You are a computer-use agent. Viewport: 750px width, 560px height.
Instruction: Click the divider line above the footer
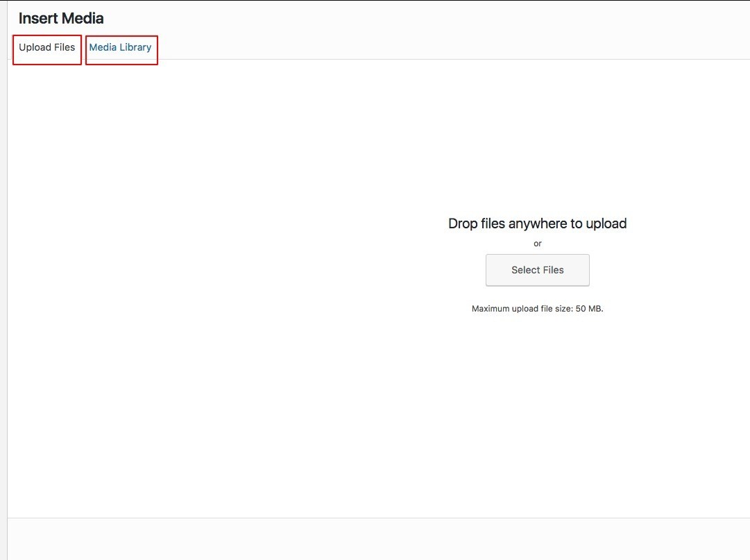click(x=379, y=518)
